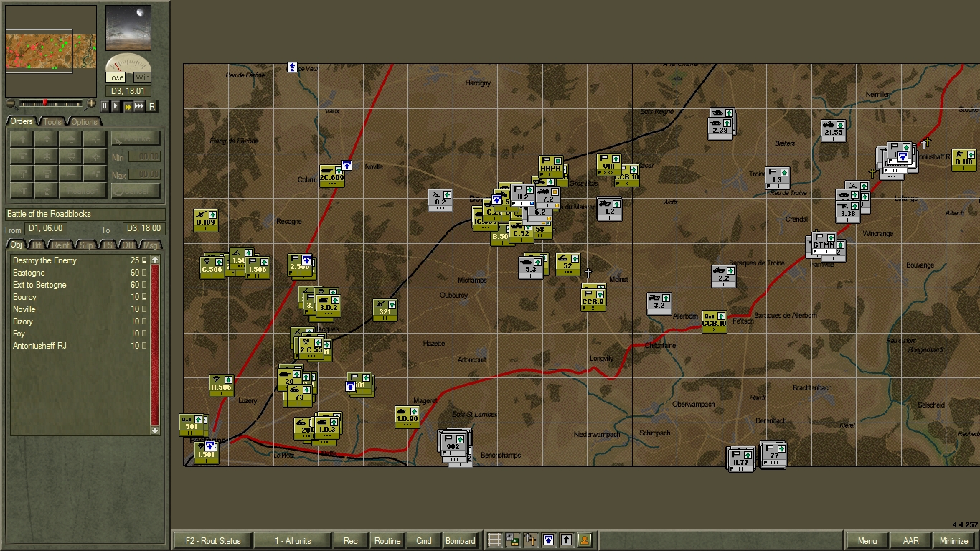Toggle the blue flag toolbar icon
The width and height of the screenshot is (980, 551).
tap(548, 540)
